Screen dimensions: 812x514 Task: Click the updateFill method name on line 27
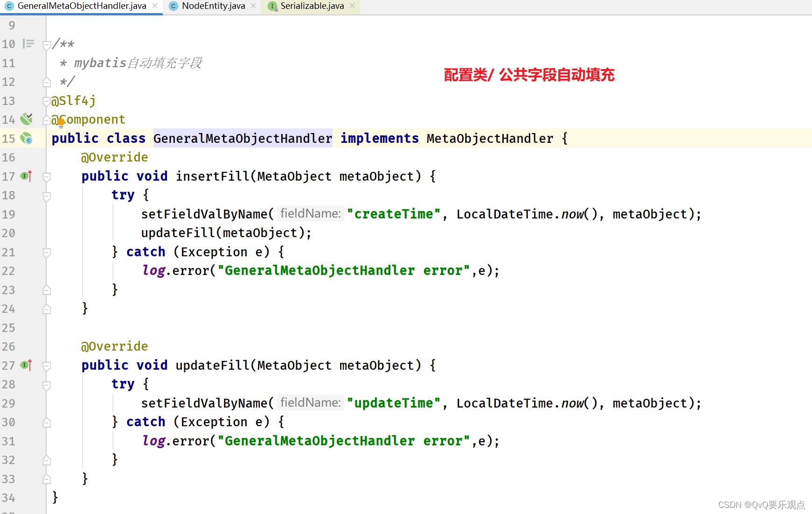[x=213, y=365]
